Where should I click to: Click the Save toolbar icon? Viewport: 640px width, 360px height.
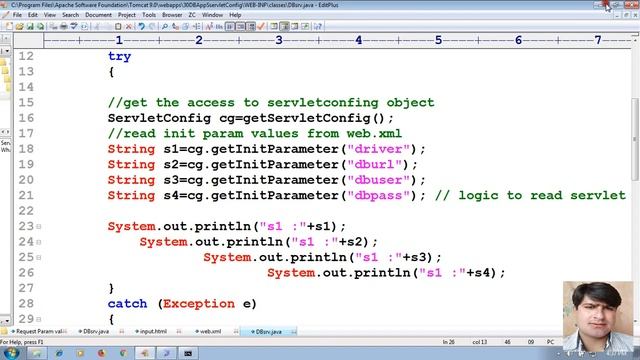tap(30, 27)
